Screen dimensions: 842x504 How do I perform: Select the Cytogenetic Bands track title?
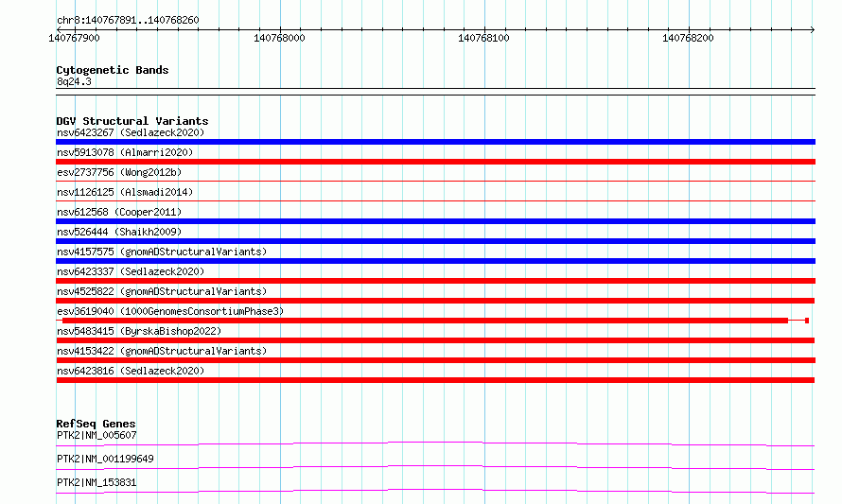click(x=113, y=70)
